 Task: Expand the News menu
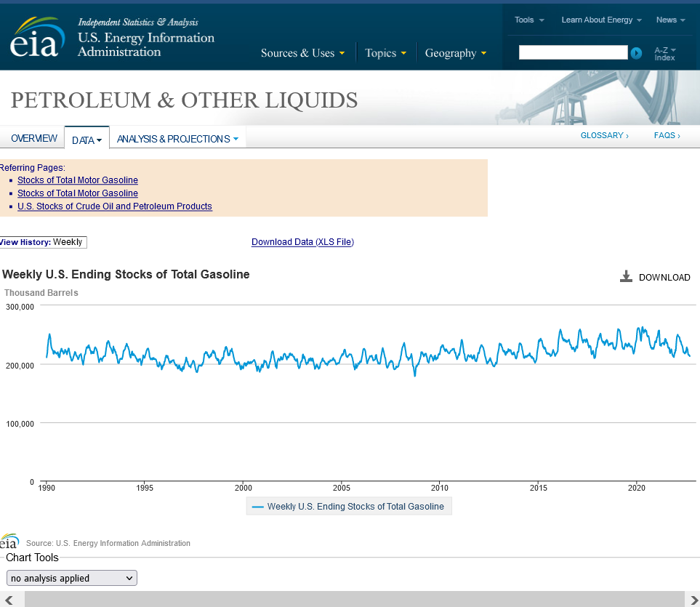pyautogui.click(x=670, y=20)
